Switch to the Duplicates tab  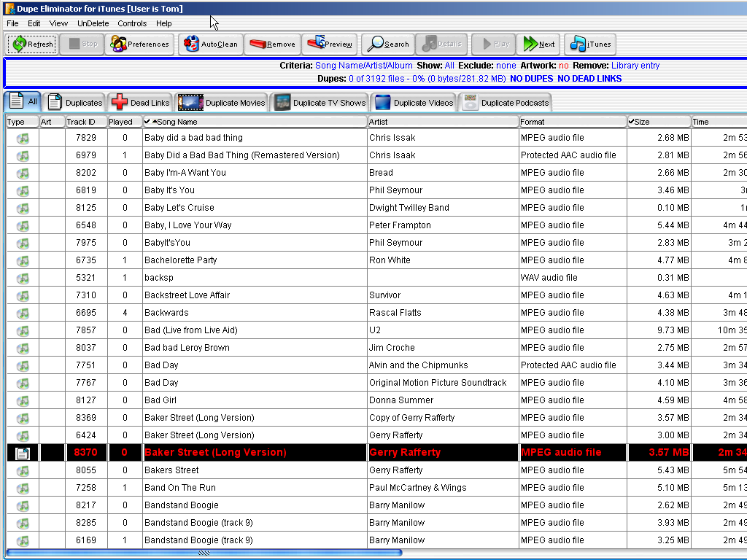(74, 102)
